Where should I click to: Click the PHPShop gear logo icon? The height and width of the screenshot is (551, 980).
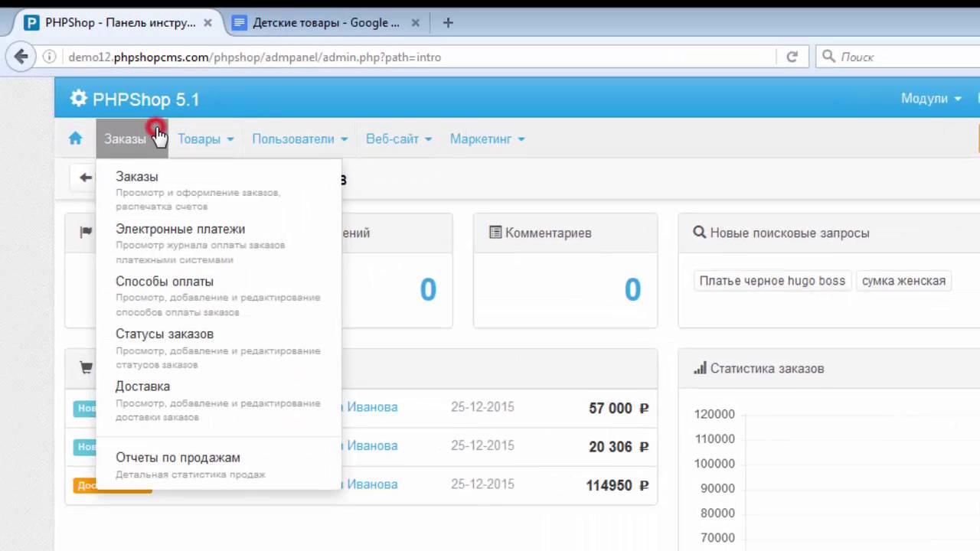pyautogui.click(x=78, y=99)
